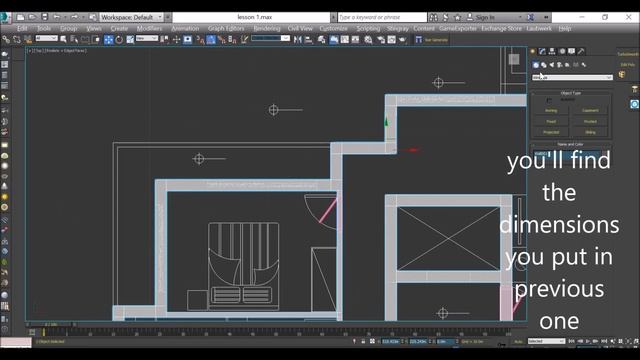Click the Select and Link tool
This screenshot has width=640, height=360.
click(x=6, y=39)
